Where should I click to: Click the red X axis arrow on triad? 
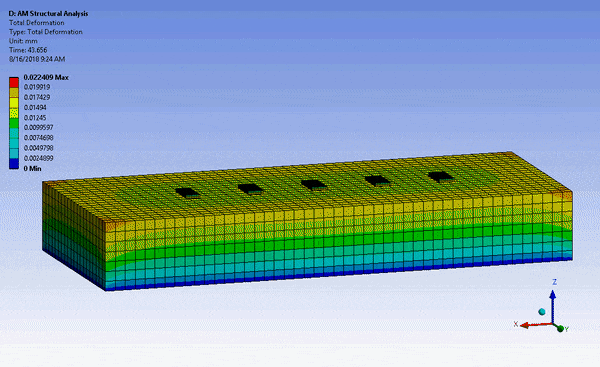click(x=536, y=325)
